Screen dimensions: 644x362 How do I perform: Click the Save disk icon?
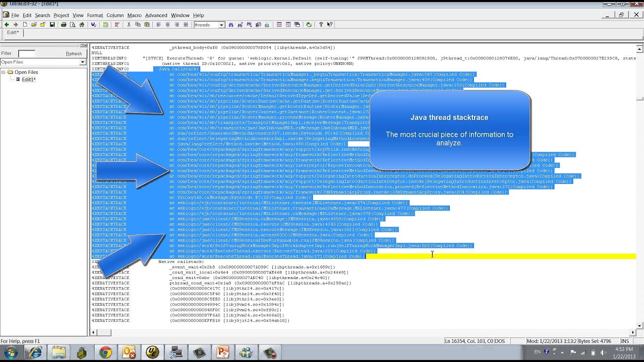52,25
